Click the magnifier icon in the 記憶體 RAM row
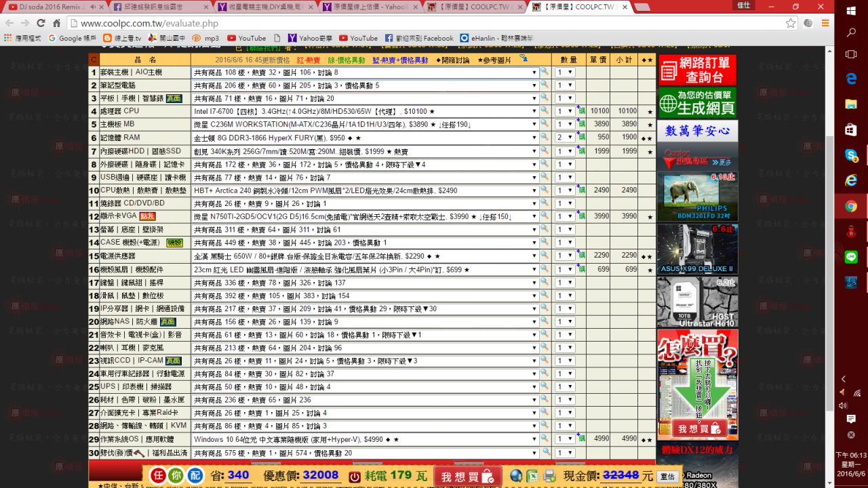Screen dimensions: 868x488 (544, 137)
